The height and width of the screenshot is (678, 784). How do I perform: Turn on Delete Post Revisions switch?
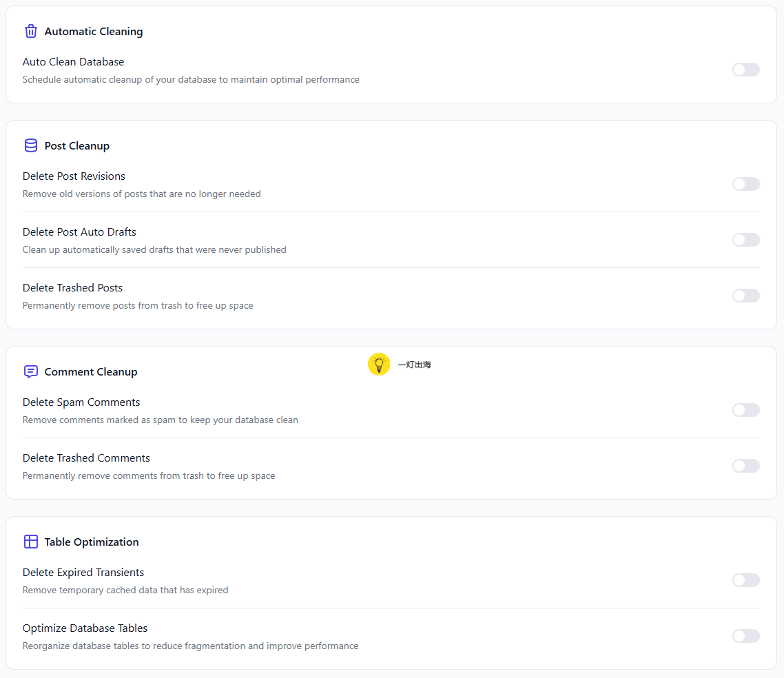coord(746,184)
